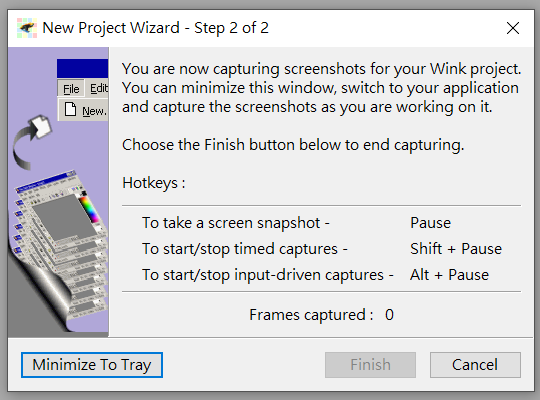Click Minimize To Tray button
Image resolution: width=540 pixels, height=400 pixels.
pos(92,365)
